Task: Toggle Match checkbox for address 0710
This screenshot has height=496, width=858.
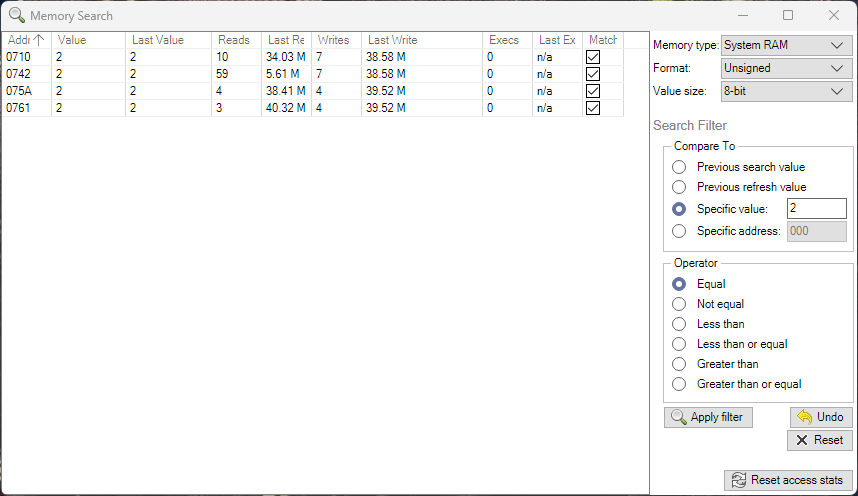Action: point(593,57)
